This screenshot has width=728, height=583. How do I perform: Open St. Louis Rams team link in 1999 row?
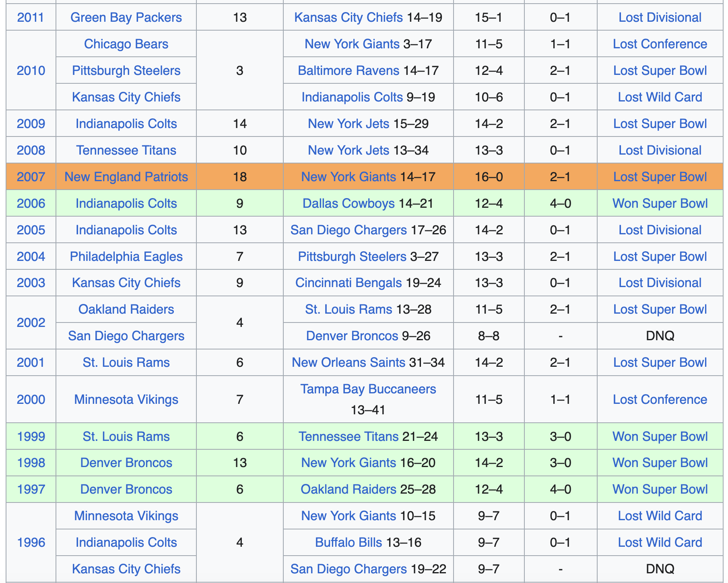[126, 436]
